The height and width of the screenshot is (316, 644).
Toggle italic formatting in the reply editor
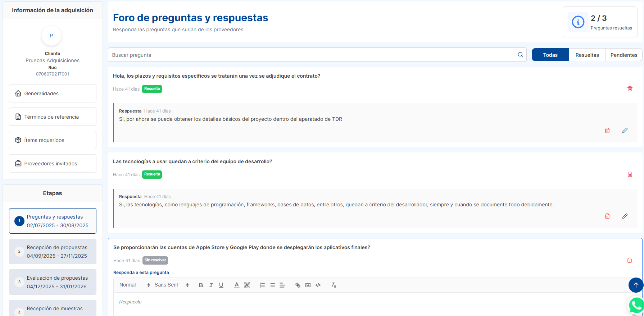211,285
